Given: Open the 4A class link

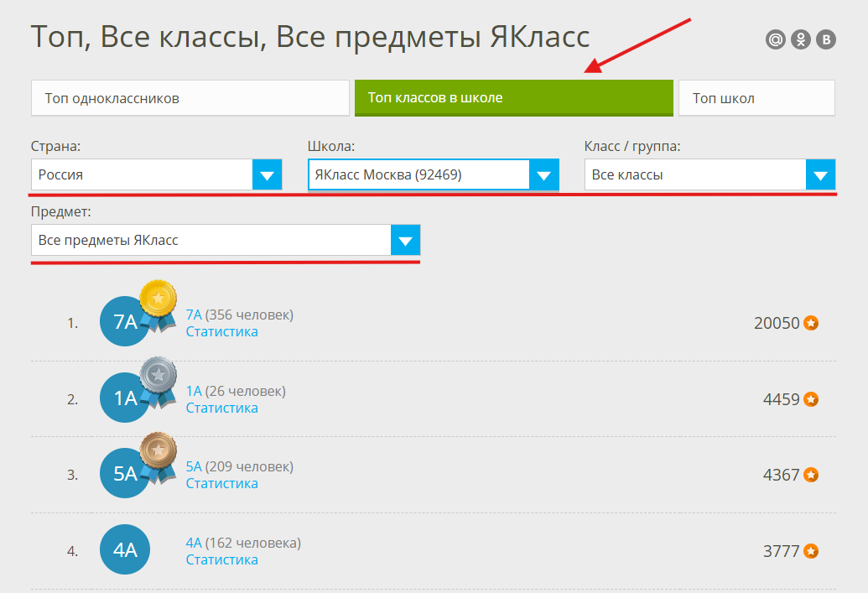Looking at the screenshot, I should pos(194,543).
